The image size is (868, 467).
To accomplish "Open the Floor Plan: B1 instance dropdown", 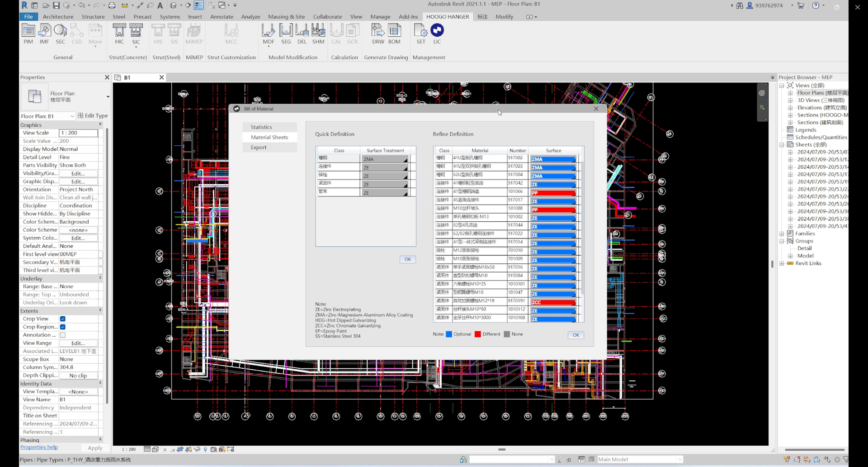I will coord(47,116).
